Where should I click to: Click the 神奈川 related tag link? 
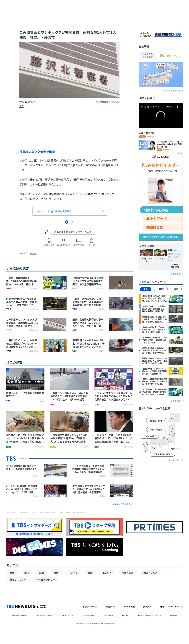click(33, 253)
